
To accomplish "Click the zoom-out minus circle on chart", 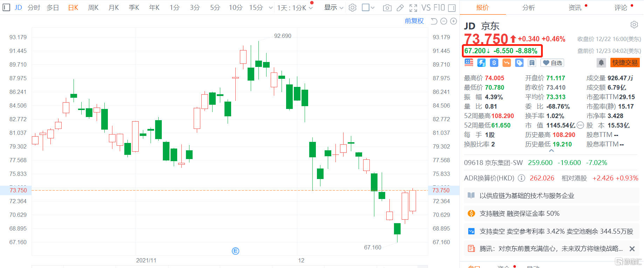I will pos(444,21).
